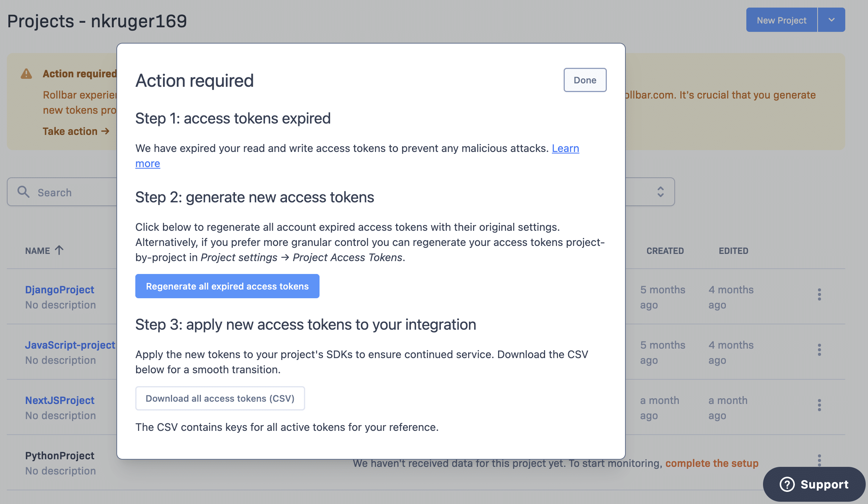Open NextJSProject options menu icon
The image size is (868, 504).
pos(819,405)
